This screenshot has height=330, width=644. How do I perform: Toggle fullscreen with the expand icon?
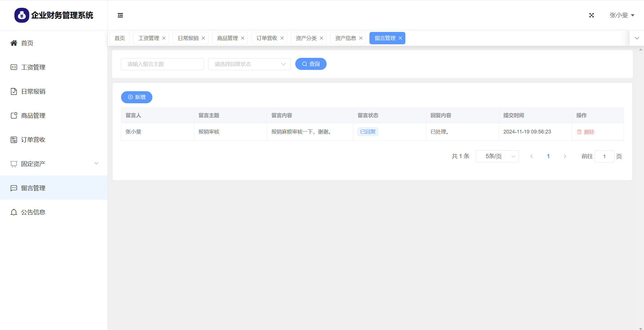(591, 15)
